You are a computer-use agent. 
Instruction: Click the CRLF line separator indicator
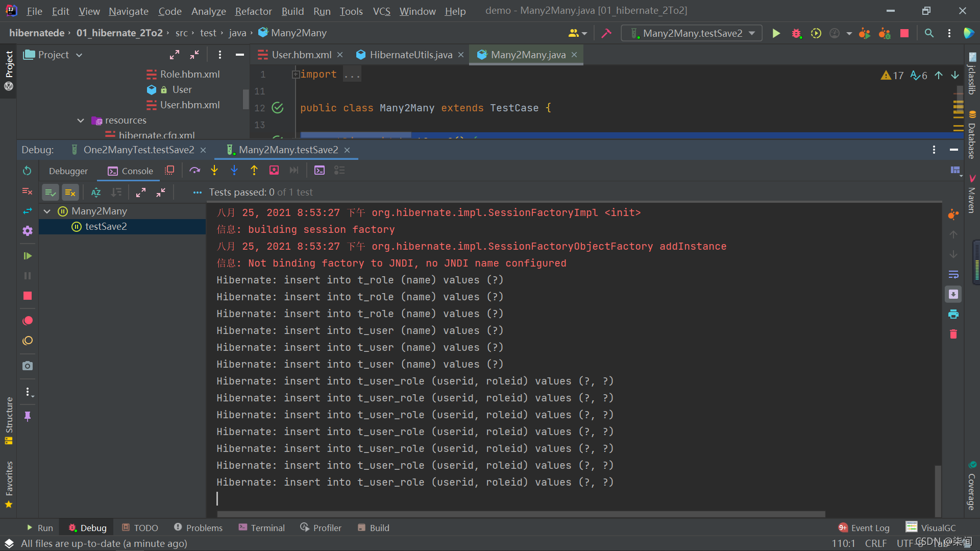click(875, 543)
